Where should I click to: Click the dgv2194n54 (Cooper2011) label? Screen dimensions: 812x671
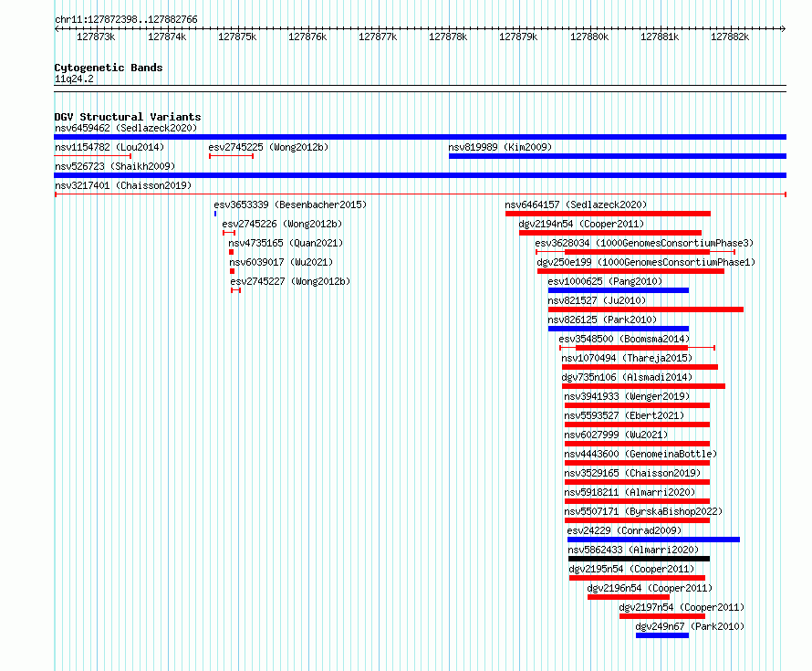581,224
